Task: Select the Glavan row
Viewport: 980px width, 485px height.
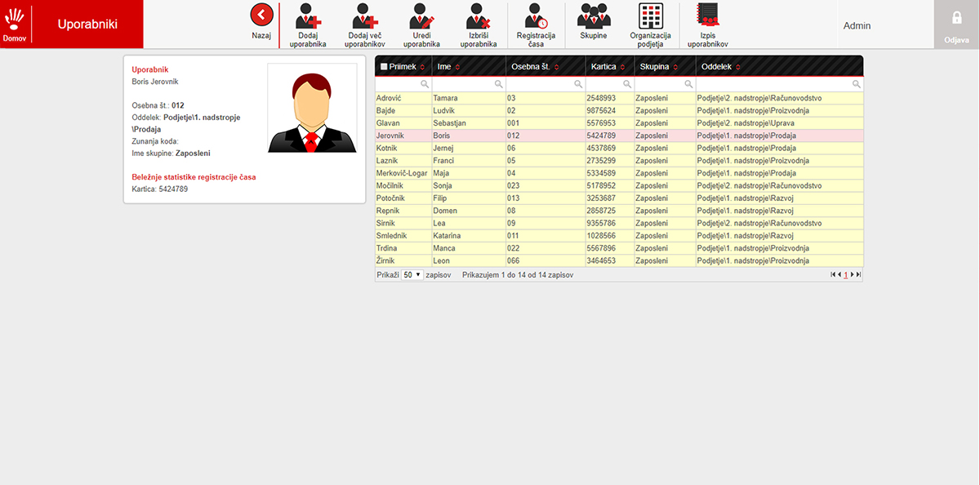Action: (x=618, y=122)
